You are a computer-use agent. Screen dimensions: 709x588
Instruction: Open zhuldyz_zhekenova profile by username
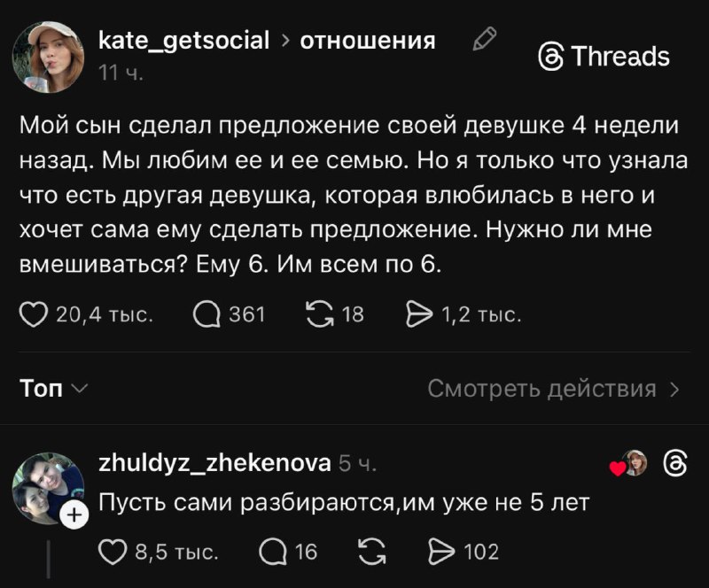[x=214, y=461]
